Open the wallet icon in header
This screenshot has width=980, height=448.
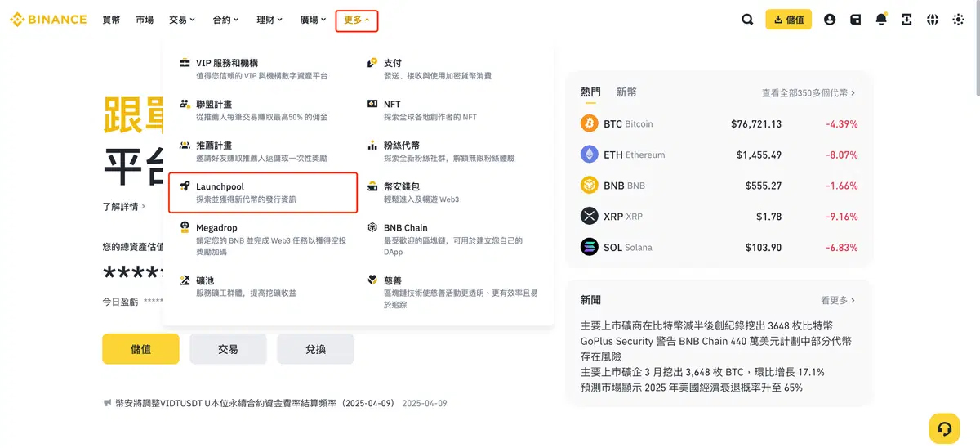pyautogui.click(x=855, y=20)
